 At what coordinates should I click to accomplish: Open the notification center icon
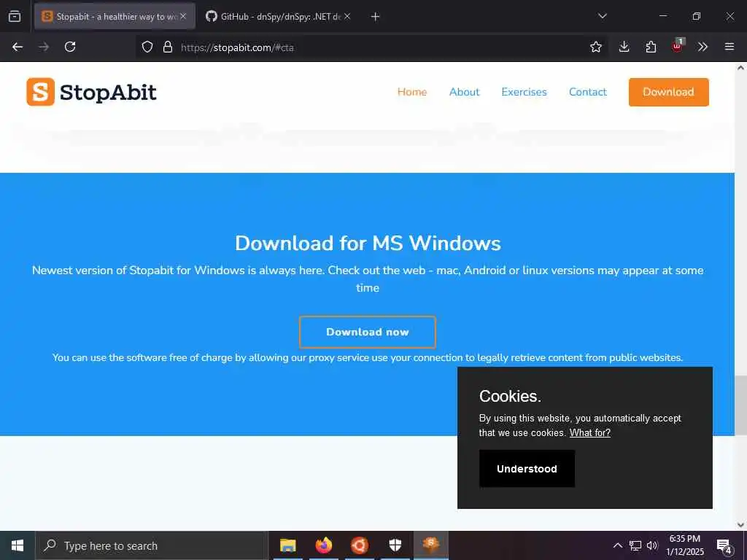pos(724,545)
